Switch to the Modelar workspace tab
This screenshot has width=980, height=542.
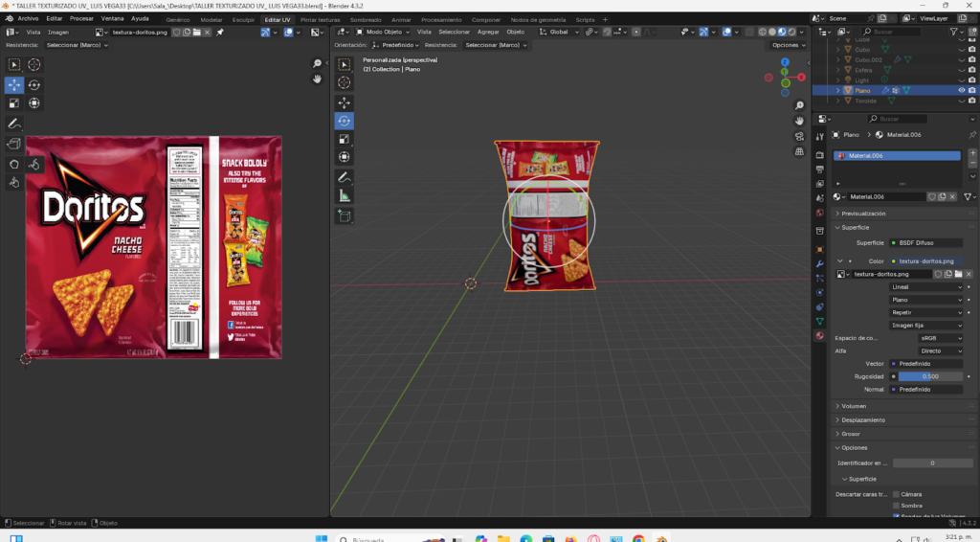pyautogui.click(x=212, y=20)
